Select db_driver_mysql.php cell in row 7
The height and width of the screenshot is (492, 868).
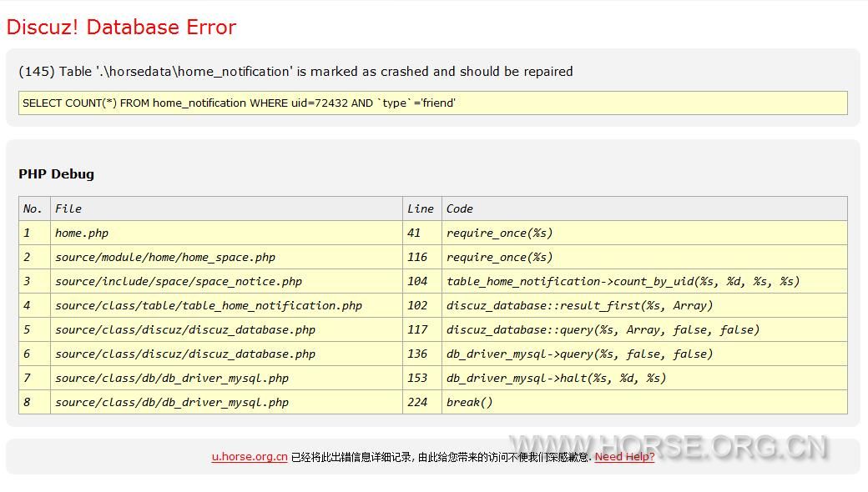click(226, 378)
